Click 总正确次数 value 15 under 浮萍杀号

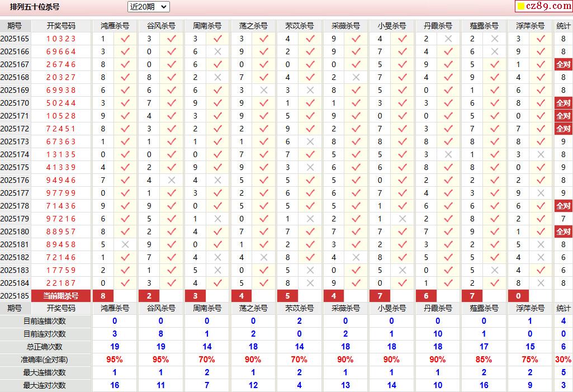point(530,347)
